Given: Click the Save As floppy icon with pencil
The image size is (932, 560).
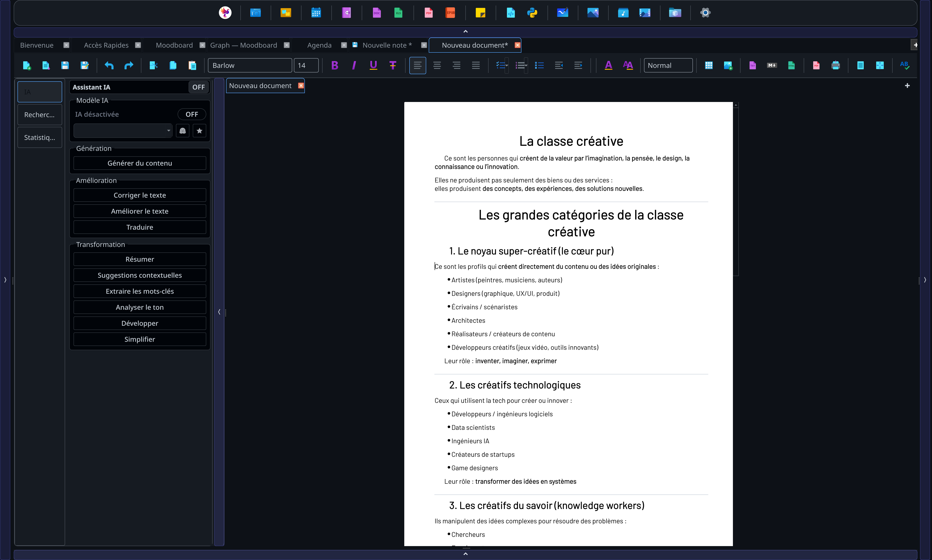Looking at the screenshot, I should (84, 66).
